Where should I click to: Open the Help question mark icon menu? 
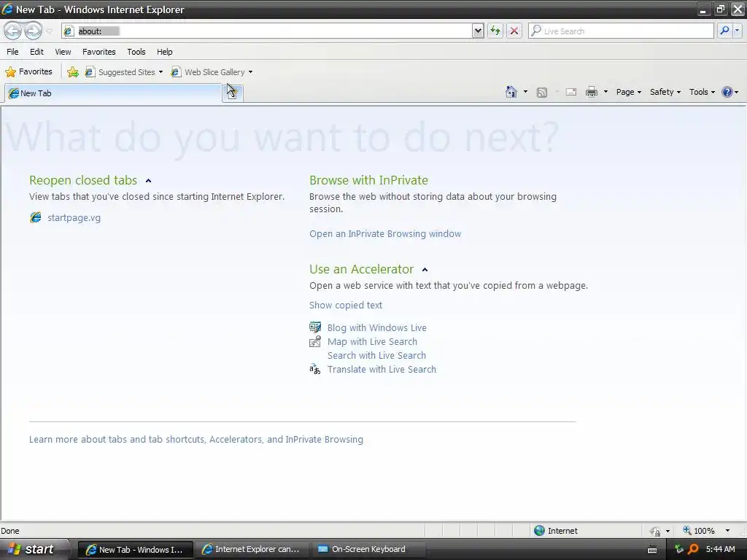(x=729, y=92)
